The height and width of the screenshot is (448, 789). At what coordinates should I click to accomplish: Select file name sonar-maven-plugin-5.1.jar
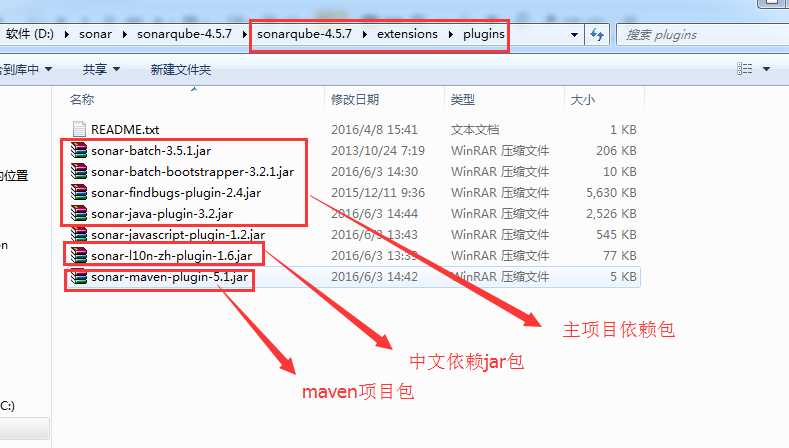click(170, 277)
